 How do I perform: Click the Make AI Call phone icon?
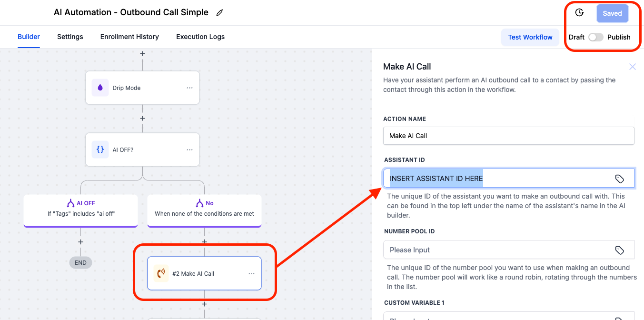[x=161, y=273]
